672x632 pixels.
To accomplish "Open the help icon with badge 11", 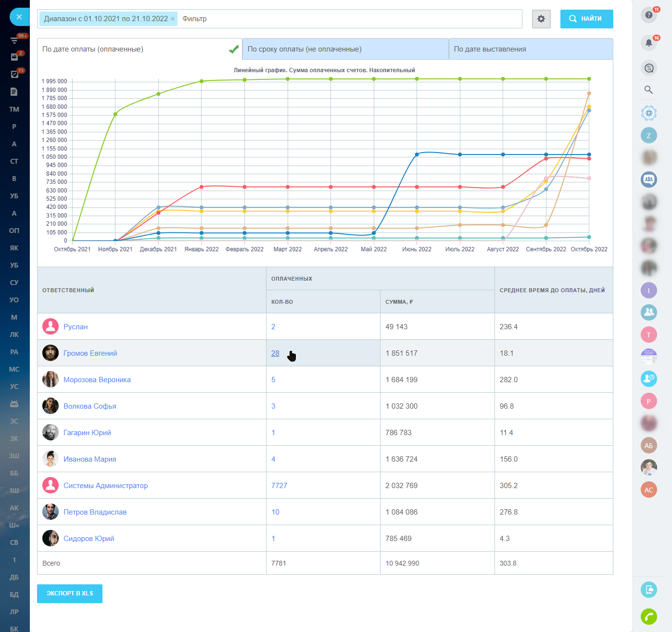I will point(648,15).
